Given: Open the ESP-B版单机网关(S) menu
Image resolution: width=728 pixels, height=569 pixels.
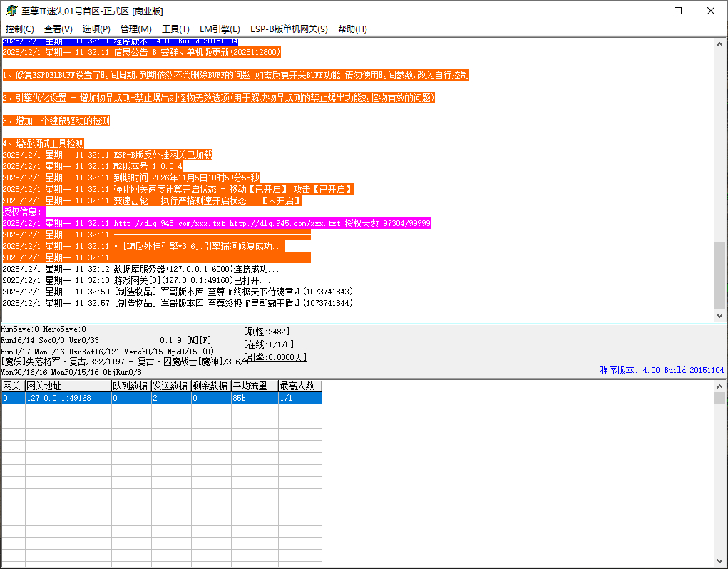Looking at the screenshot, I should [289, 29].
